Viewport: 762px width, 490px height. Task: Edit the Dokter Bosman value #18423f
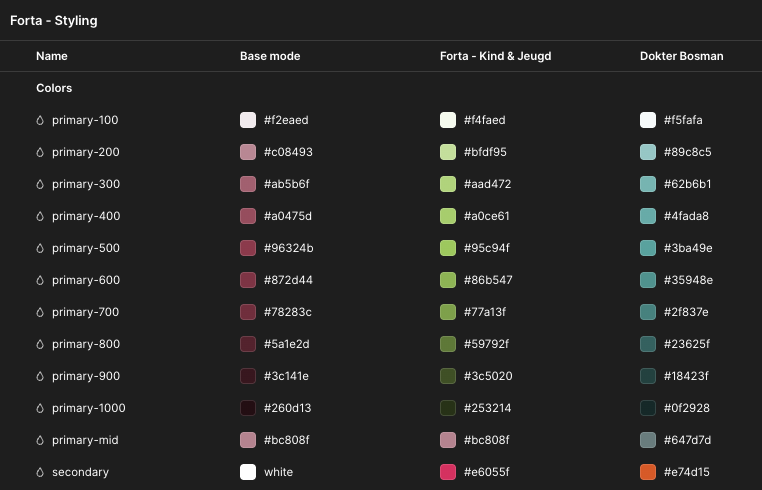pyautogui.click(x=686, y=376)
